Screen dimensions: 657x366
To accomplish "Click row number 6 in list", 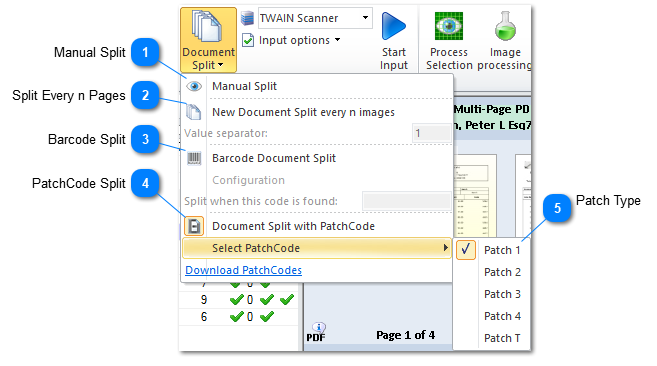I will [x=204, y=317].
